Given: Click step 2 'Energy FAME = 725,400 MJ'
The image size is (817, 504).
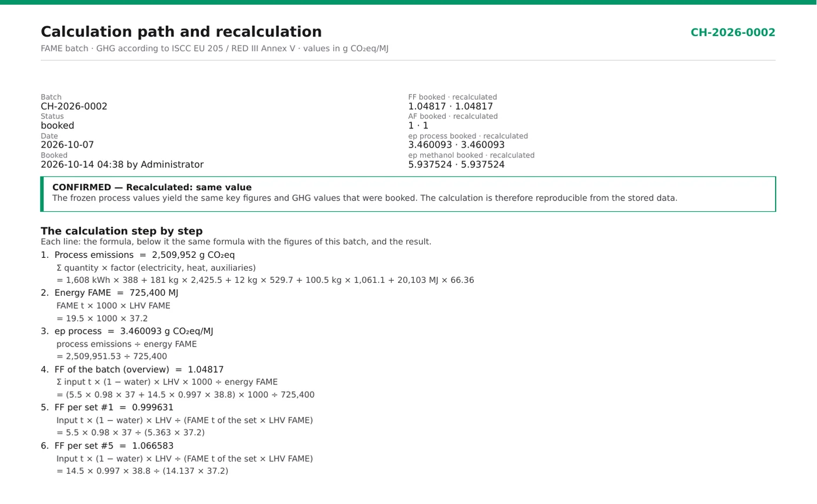Looking at the screenshot, I should (x=110, y=293).
